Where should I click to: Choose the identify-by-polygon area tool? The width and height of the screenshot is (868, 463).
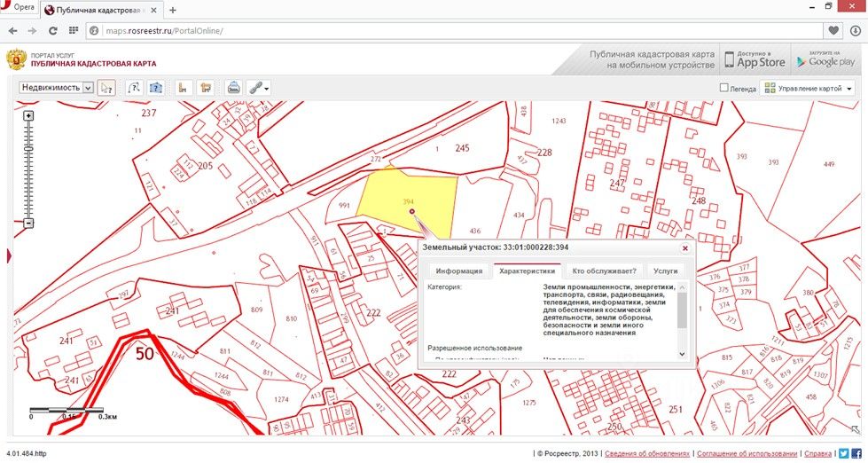(156, 88)
